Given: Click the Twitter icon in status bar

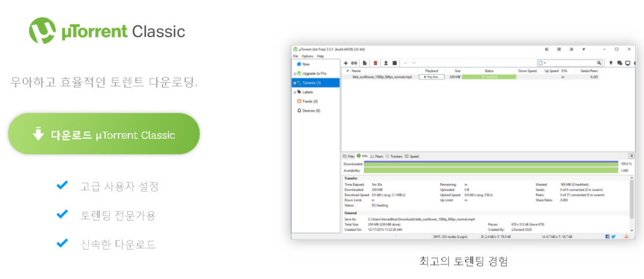Looking at the screenshot, I should point(613,237).
